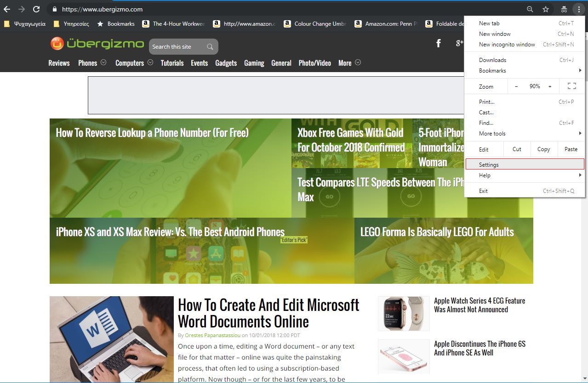Click author name Orestes Papanastassiou
Screen dimensions: 588x383
[x=212, y=335]
